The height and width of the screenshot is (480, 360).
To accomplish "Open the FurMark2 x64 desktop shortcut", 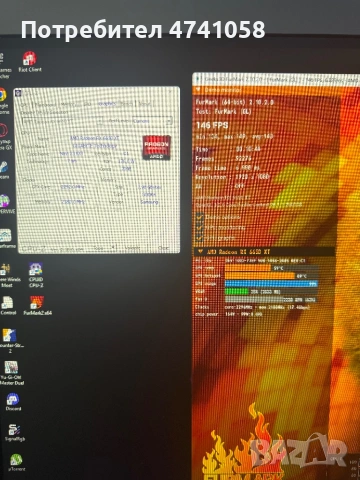I will pyautogui.click(x=37, y=305).
